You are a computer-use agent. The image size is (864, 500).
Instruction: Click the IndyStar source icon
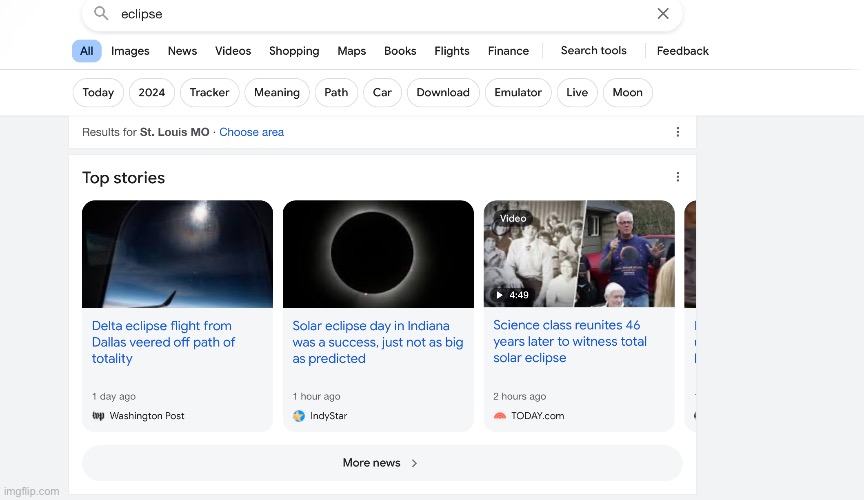(299, 416)
